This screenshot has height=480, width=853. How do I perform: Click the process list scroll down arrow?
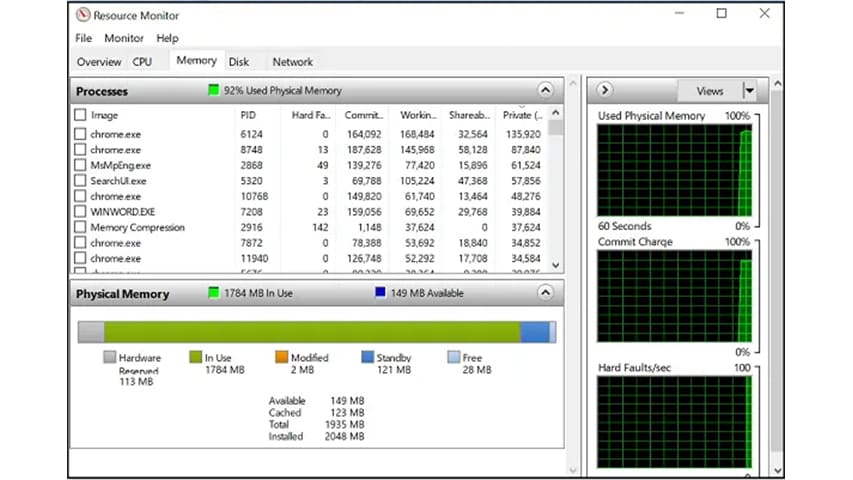pyautogui.click(x=555, y=265)
